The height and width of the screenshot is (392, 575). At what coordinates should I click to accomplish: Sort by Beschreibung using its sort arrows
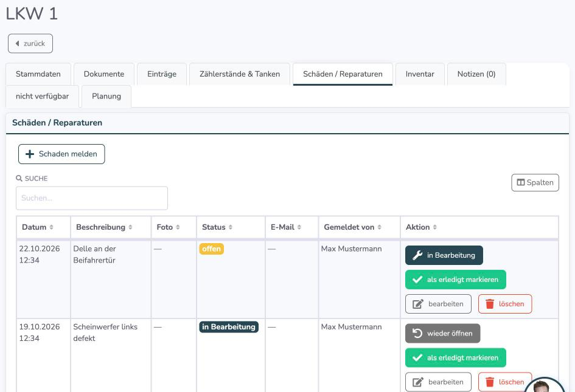130,227
